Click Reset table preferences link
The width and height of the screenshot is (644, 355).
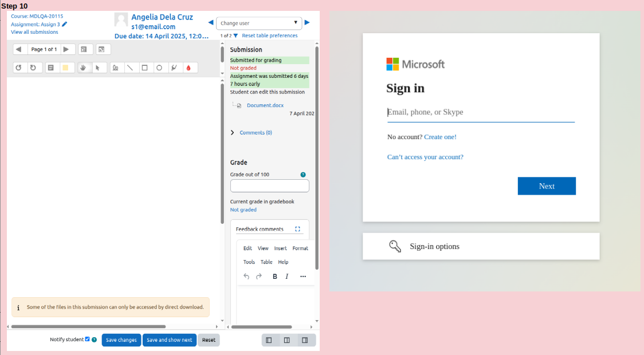click(269, 35)
